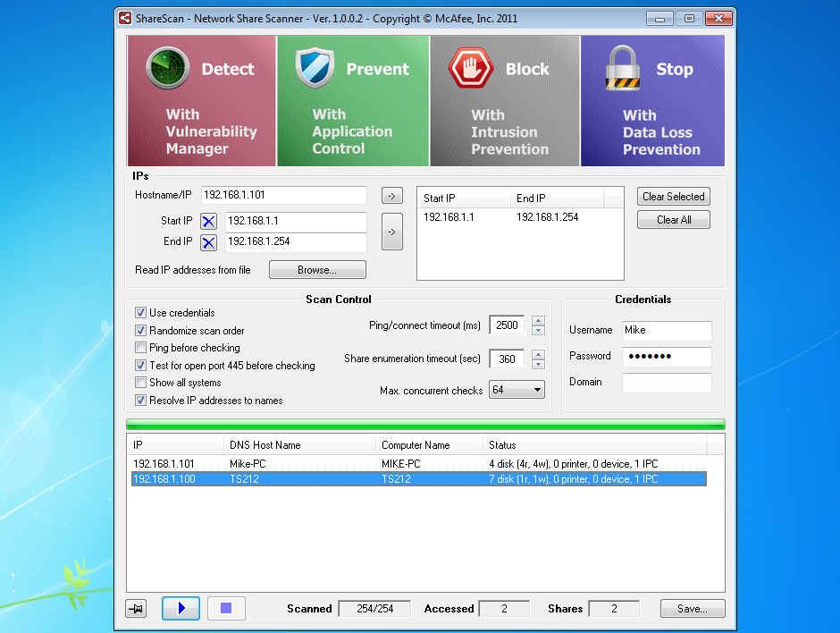Stop the scan with the square button

(x=226, y=609)
